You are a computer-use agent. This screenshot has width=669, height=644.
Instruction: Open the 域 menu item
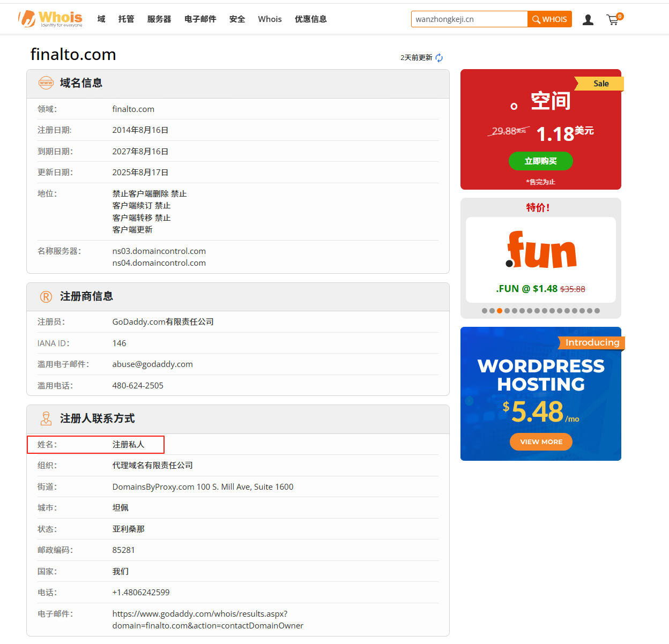click(x=101, y=19)
